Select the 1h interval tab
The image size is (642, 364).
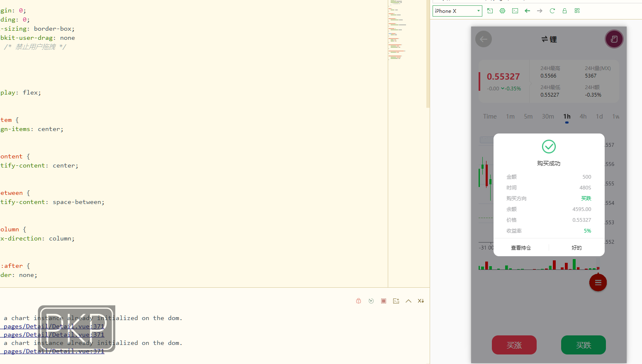click(x=567, y=116)
